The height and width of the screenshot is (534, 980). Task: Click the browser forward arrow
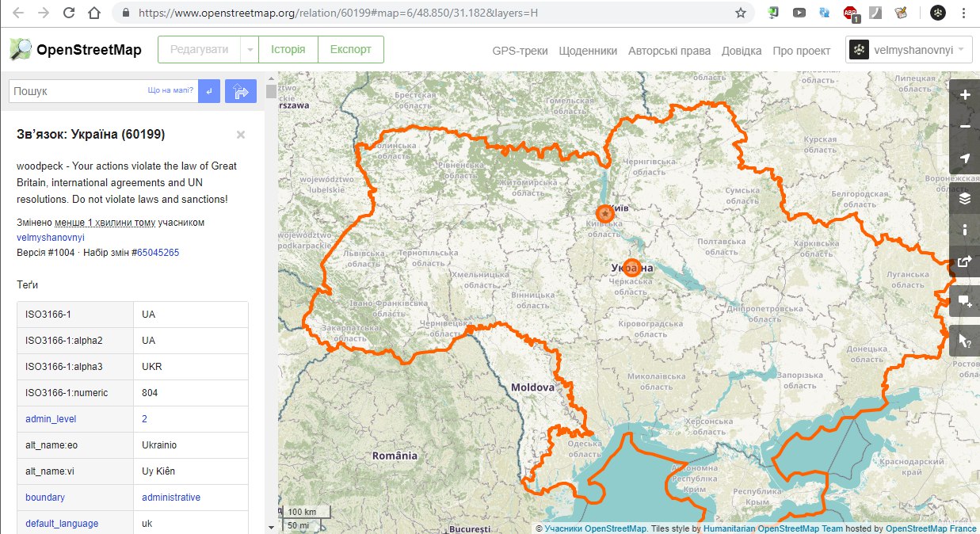(44, 13)
